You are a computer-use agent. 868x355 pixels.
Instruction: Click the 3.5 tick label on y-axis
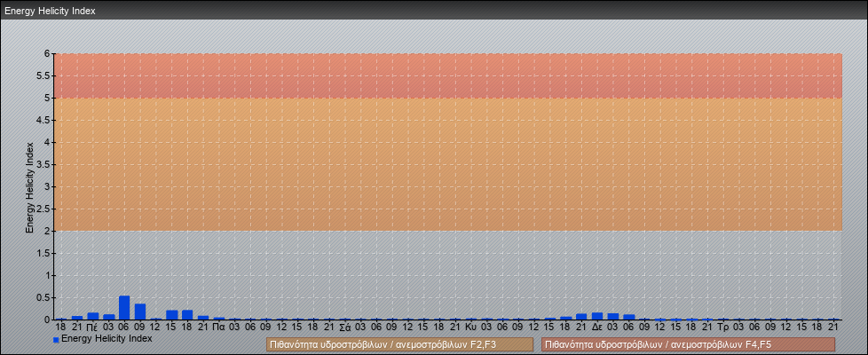[43, 164]
